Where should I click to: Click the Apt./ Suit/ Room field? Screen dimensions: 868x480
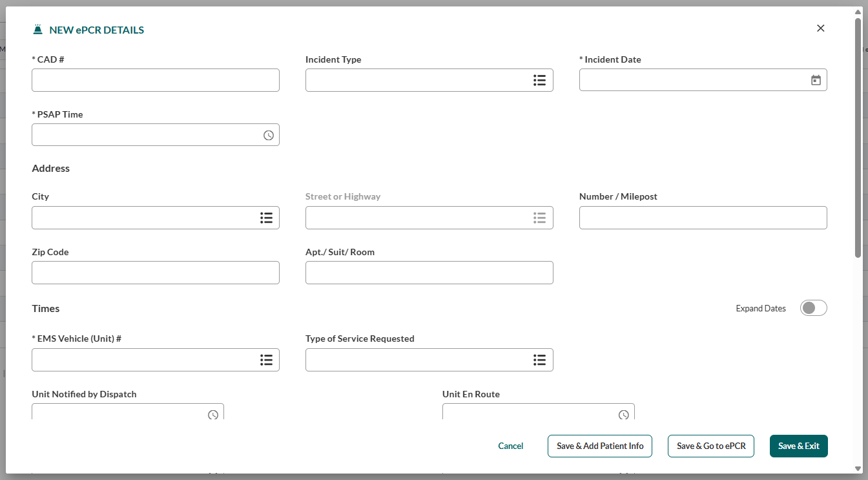tap(429, 273)
